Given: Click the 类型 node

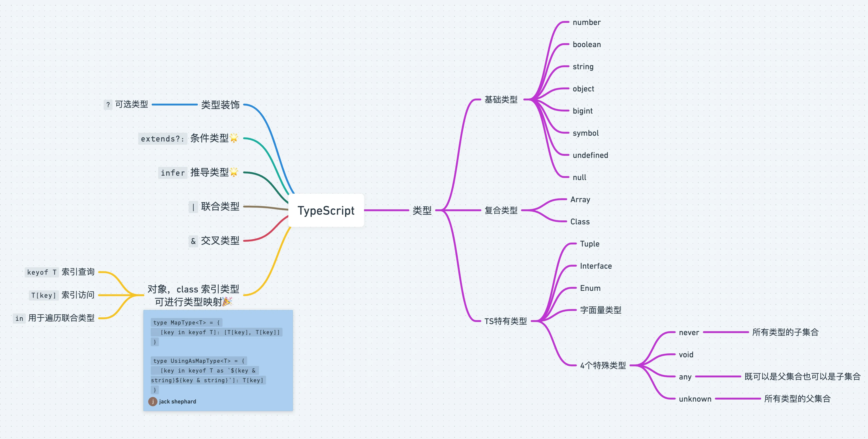Looking at the screenshot, I should click(422, 210).
